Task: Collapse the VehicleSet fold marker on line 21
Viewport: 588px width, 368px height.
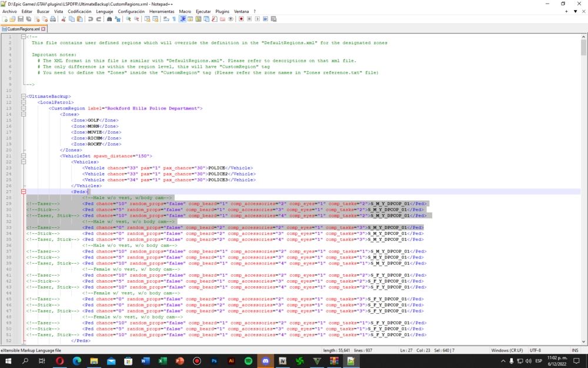Action: pos(24,156)
